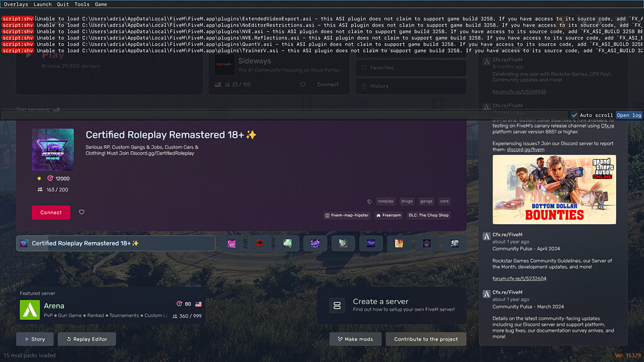Open the Overlays menu
This screenshot has width=644, height=362.
(x=16, y=4)
